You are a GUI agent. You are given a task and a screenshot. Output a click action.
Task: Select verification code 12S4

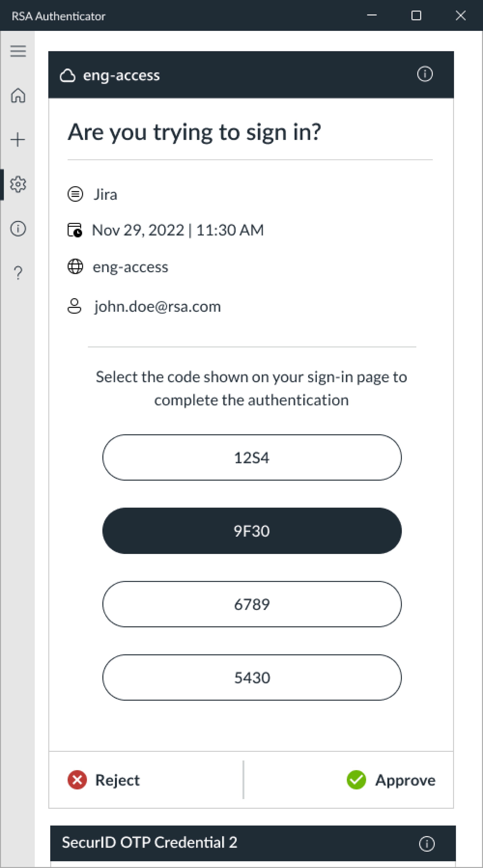[252, 457]
